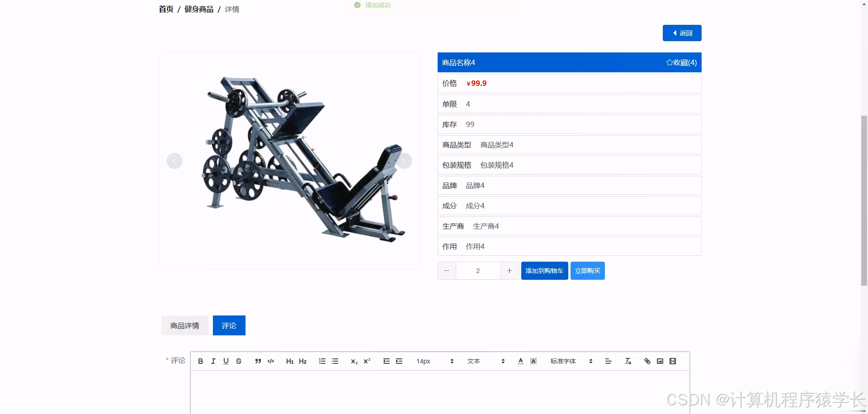Open the font color picker
Image resolution: width=868 pixels, height=414 pixels.
point(520,361)
